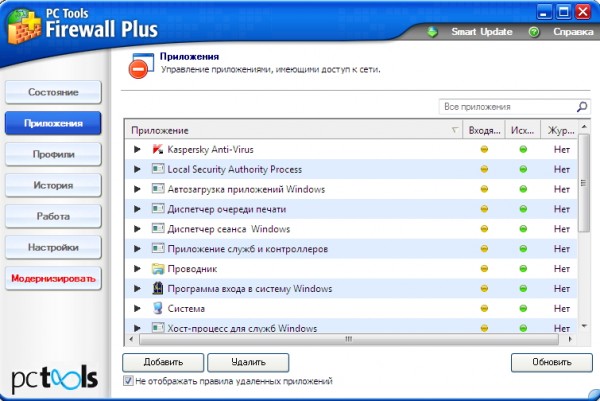Expand the Система row
The image size is (600, 401).
[137, 308]
